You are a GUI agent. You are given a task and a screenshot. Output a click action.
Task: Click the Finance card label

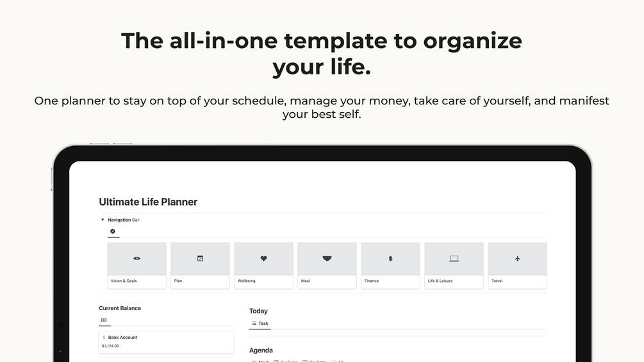coord(372,281)
